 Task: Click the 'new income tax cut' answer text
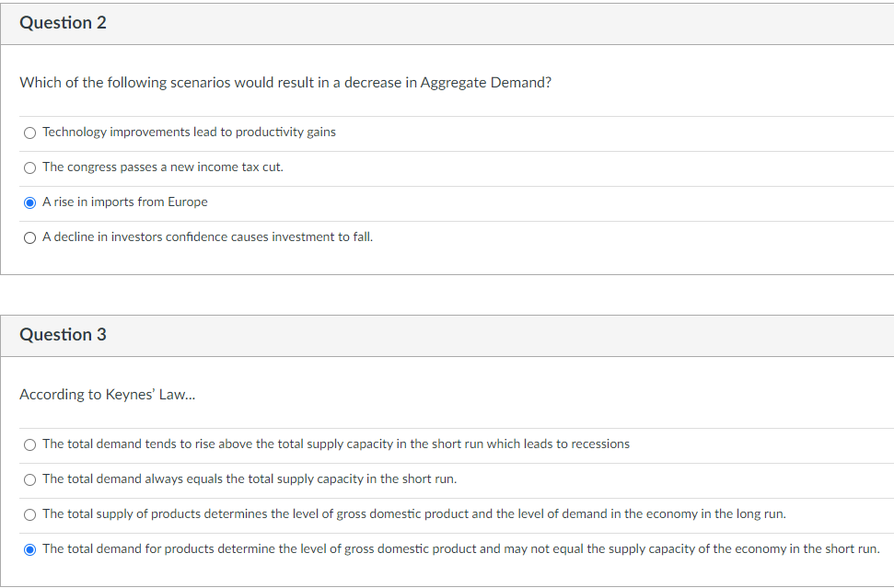pos(226,167)
